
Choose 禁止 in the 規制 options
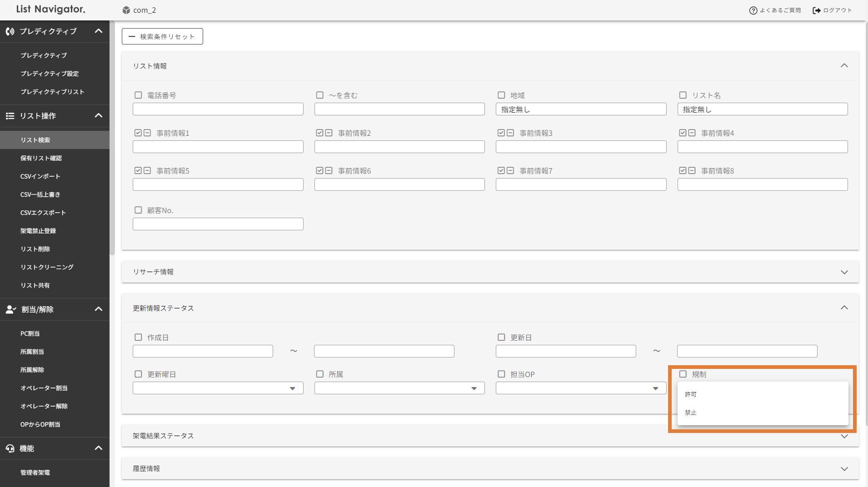691,412
